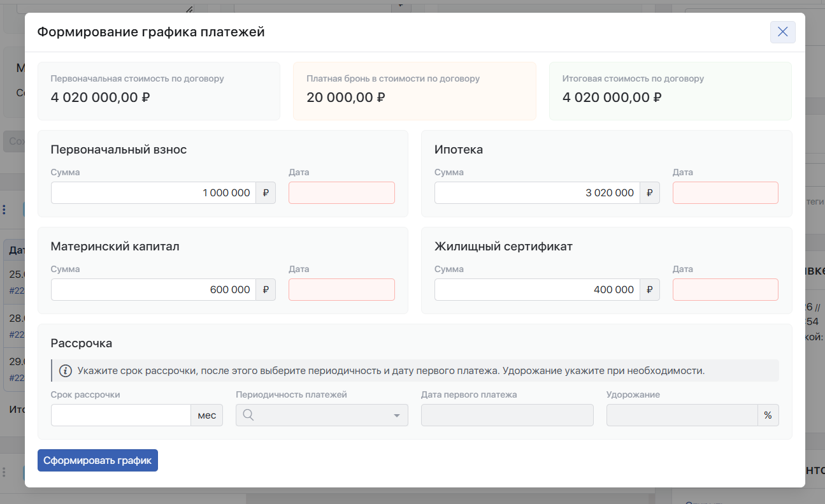
Task: Close the payment schedule dialog
Action: 782,32
